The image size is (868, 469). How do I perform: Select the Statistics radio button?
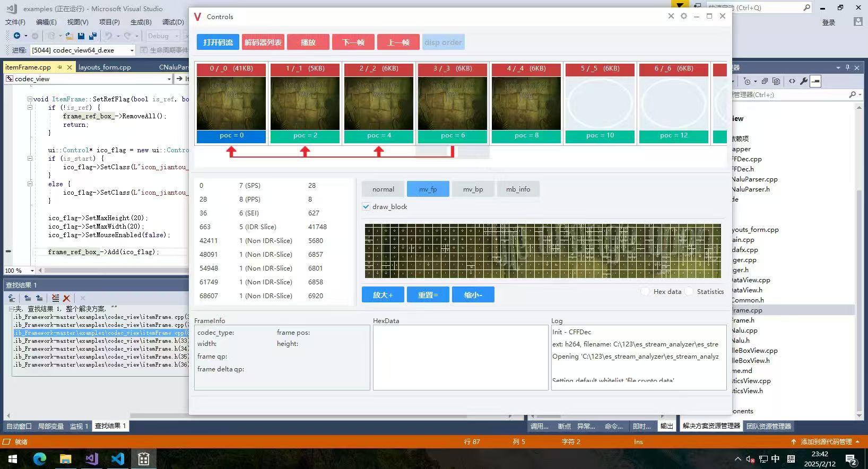coord(689,291)
